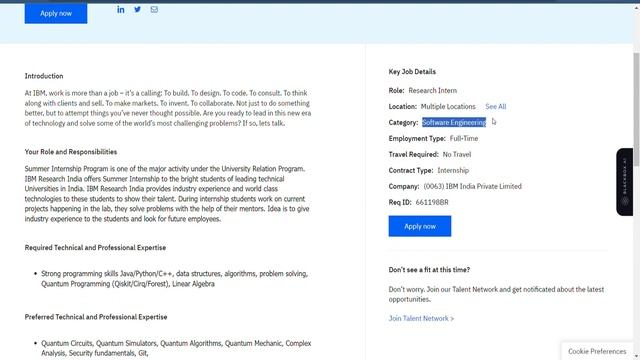Click the Research Intern role value
The width and height of the screenshot is (640, 360).
[433, 91]
